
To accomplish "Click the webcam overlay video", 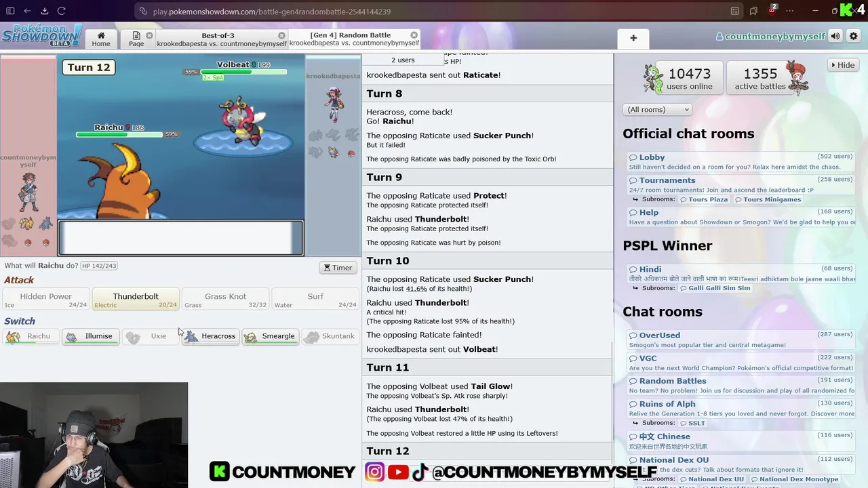I will (x=94, y=435).
